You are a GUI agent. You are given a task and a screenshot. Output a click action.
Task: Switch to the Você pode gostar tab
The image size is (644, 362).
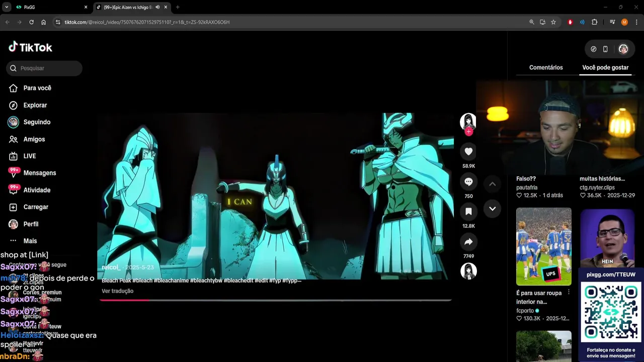click(605, 67)
